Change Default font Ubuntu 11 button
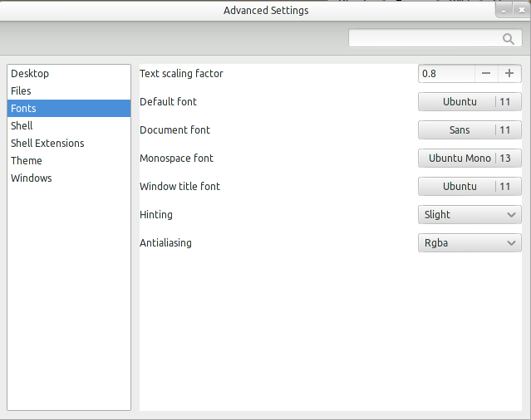Screen dimensions: 531x420 pyautogui.click(x=470, y=102)
